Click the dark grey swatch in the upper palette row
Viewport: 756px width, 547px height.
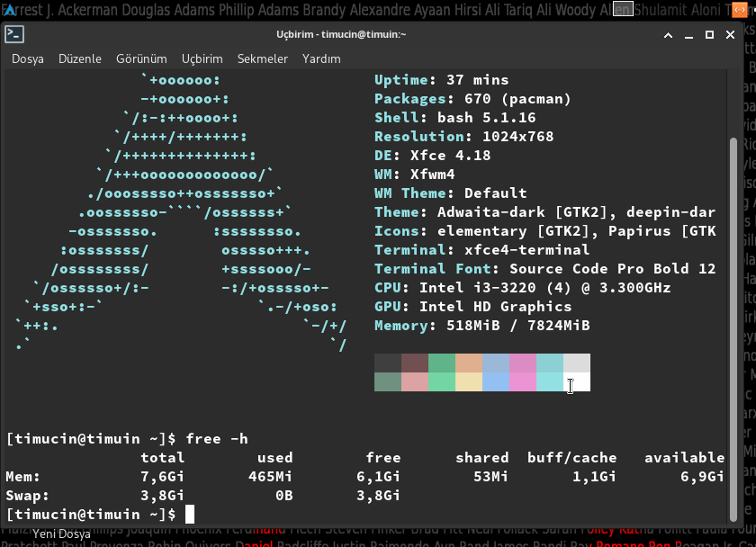[x=388, y=363]
